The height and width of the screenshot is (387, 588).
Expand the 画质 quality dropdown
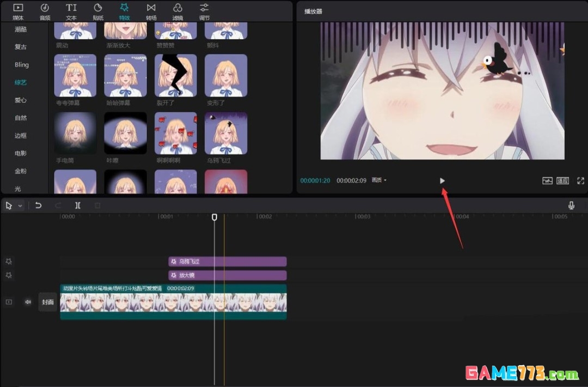click(379, 180)
